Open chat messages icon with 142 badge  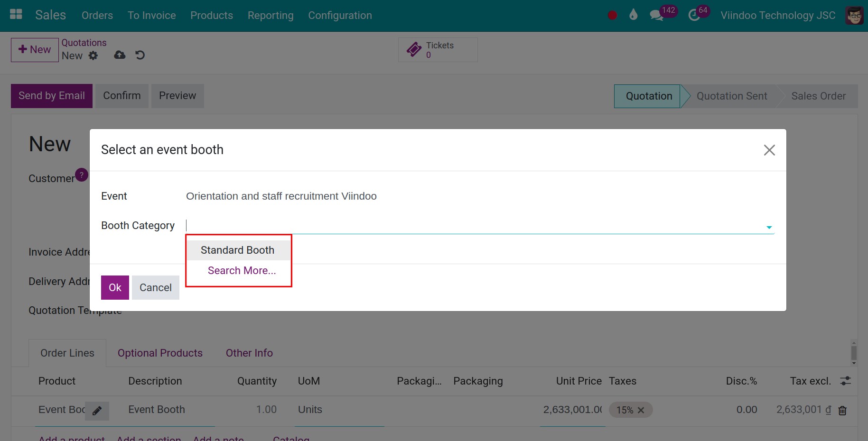[x=656, y=15]
